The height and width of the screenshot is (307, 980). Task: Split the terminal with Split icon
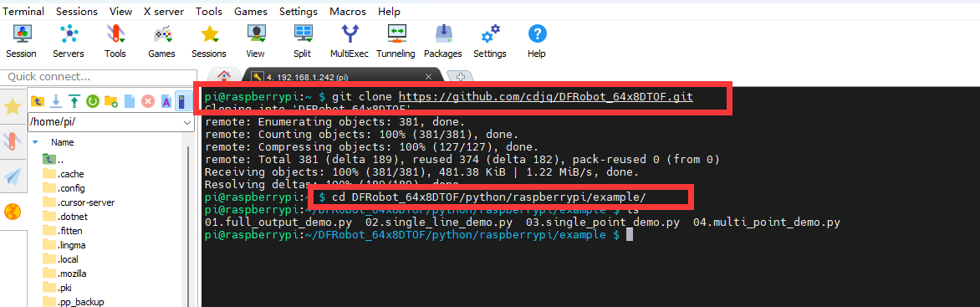click(x=303, y=41)
